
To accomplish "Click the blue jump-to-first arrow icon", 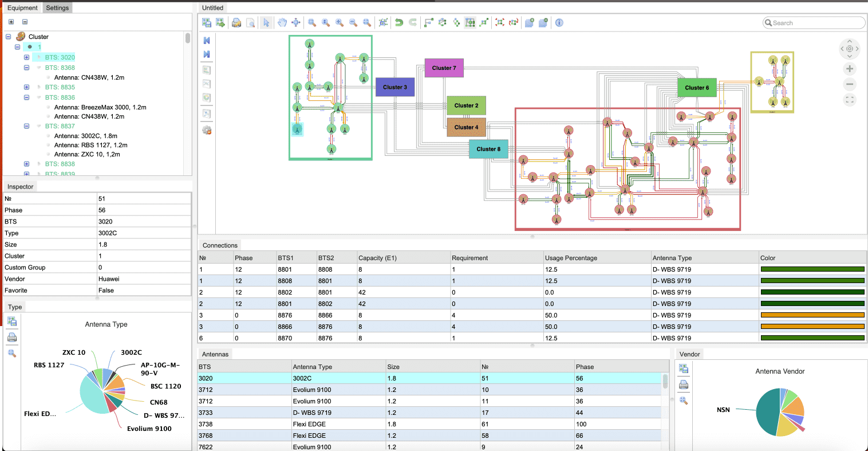I will [x=206, y=40].
